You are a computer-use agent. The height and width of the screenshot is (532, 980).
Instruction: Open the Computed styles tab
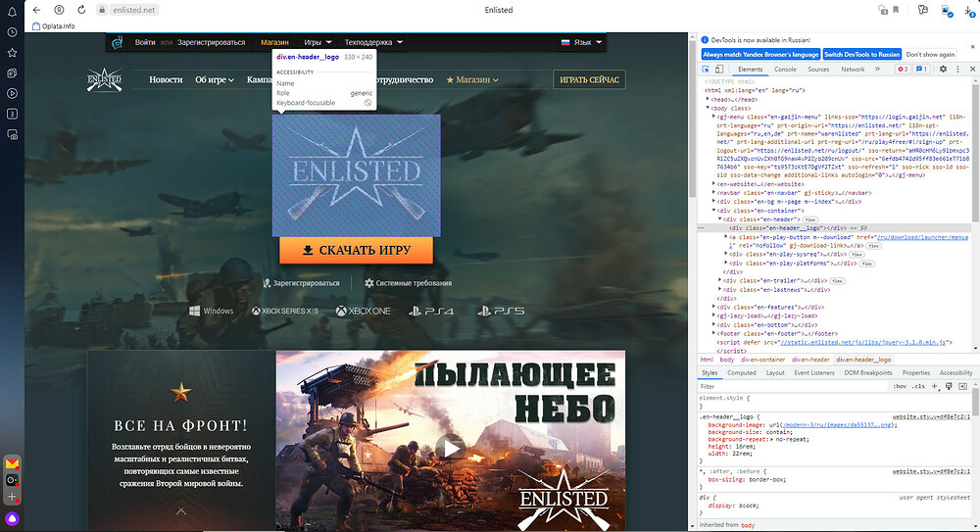click(x=742, y=372)
